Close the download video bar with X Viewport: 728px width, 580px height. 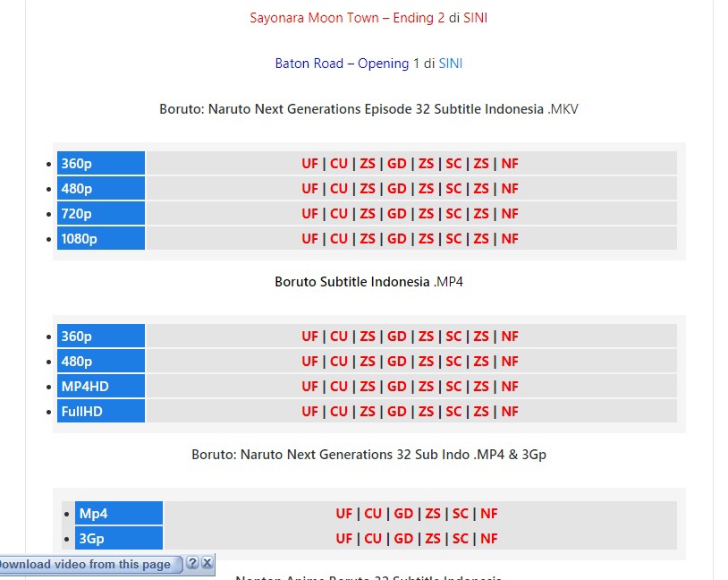pos(207,563)
